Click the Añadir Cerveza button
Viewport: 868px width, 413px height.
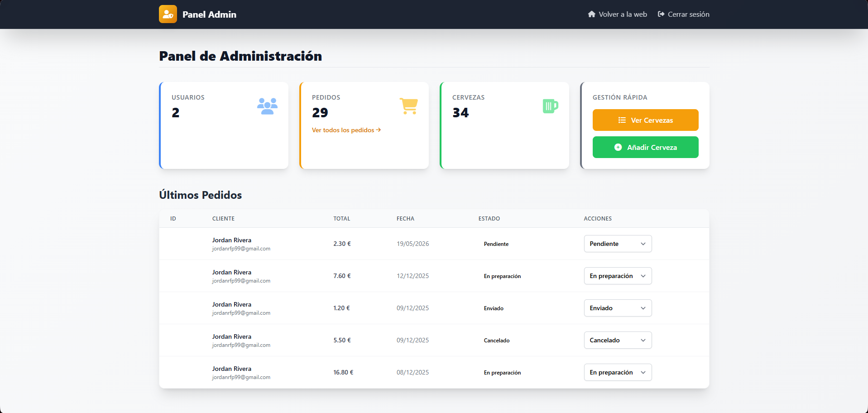[x=645, y=147]
